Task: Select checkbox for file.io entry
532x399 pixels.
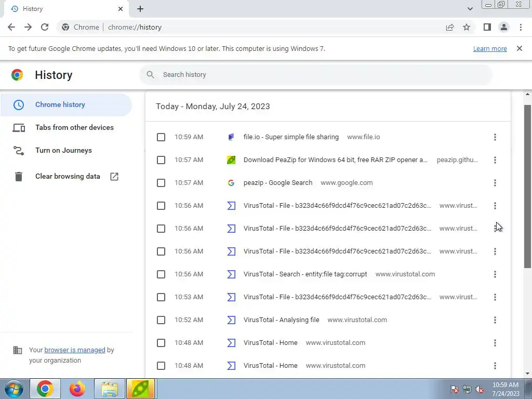Action: [x=161, y=137]
